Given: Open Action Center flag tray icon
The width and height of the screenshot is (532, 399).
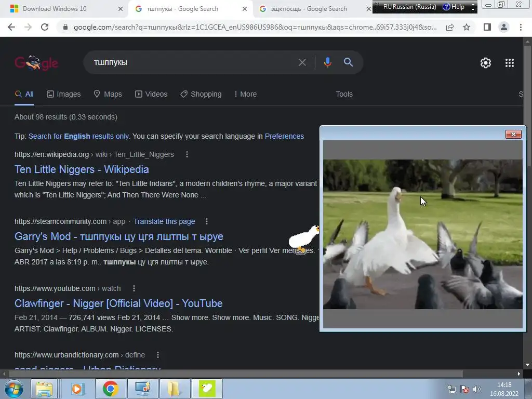Looking at the screenshot, I should (464, 389).
